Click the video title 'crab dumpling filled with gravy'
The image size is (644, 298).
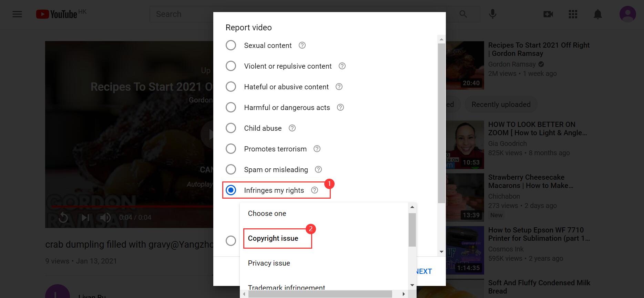(129, 245)
